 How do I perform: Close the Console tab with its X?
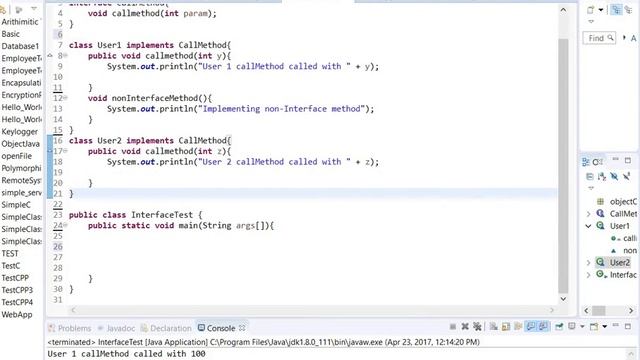[x=242, y=328]
